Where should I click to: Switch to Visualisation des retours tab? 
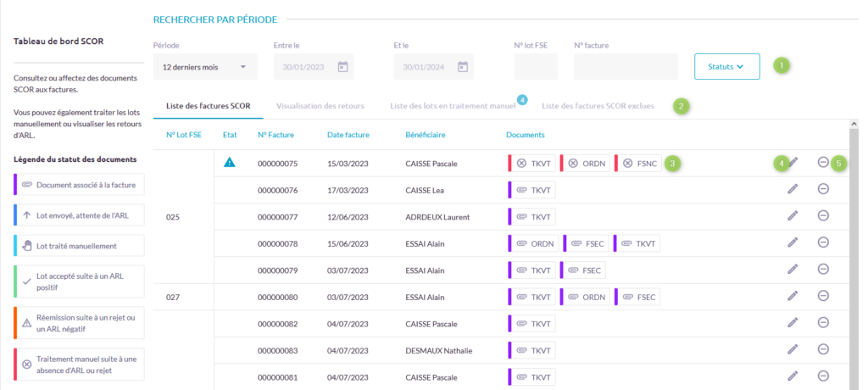[320, 106]
